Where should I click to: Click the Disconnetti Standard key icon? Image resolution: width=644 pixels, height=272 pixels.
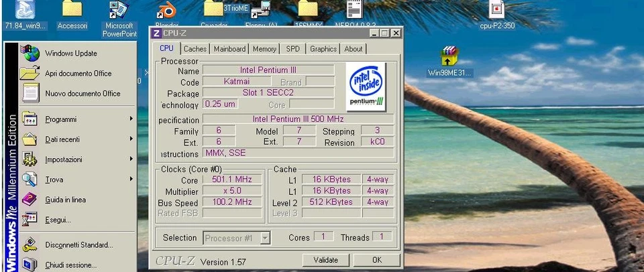[x=30, y=245]
